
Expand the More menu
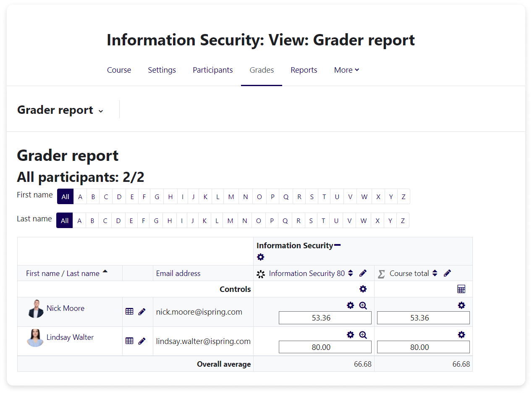(347, 70)
